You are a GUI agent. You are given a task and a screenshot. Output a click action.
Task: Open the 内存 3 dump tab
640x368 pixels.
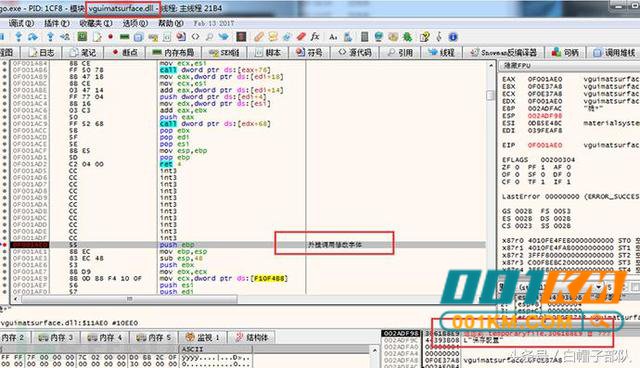(55, 337)
